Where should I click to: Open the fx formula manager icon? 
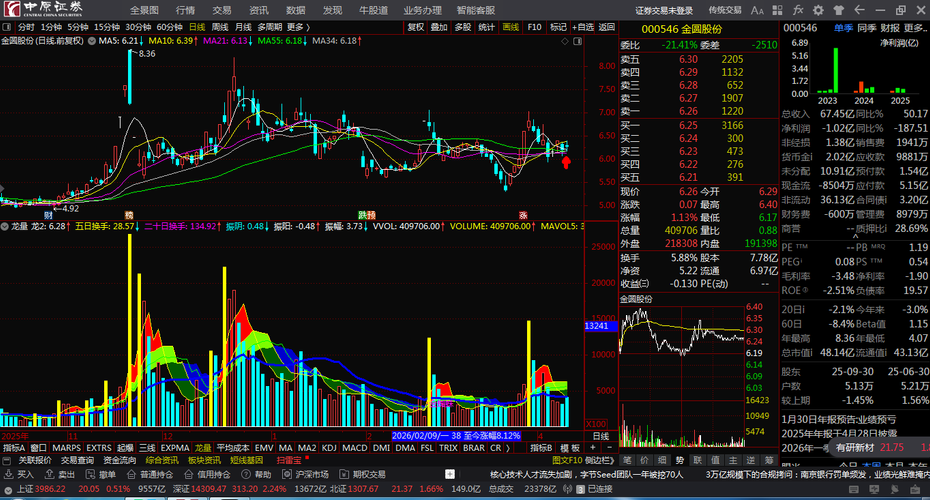(798, 10)
